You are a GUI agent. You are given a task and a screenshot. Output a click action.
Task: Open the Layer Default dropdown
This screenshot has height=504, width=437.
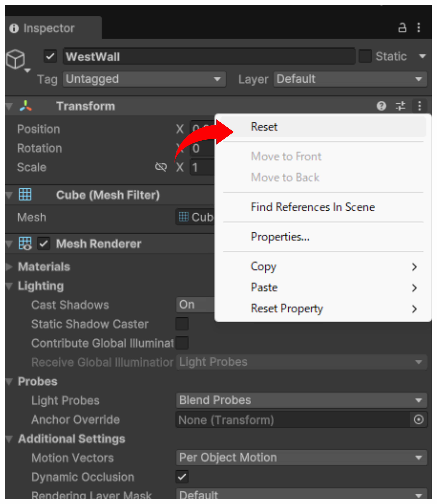pos(350,79)
